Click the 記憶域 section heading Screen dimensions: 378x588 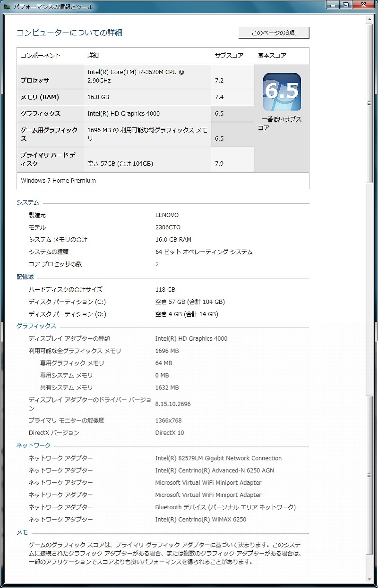click(x=26, y=277)
